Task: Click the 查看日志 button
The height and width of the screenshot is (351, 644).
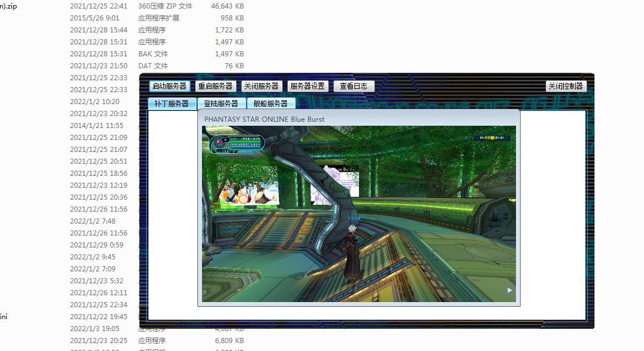Action: 353,86
